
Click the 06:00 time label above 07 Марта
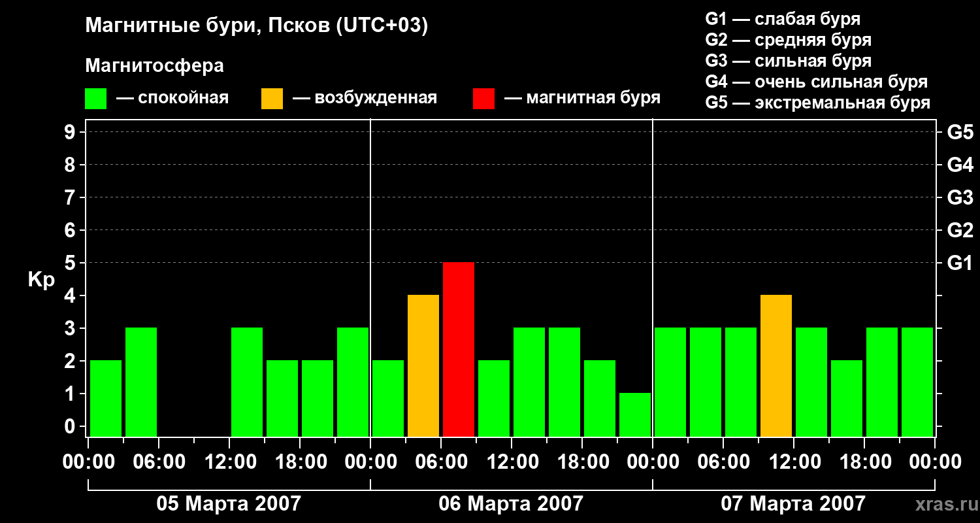pos(723,462)
